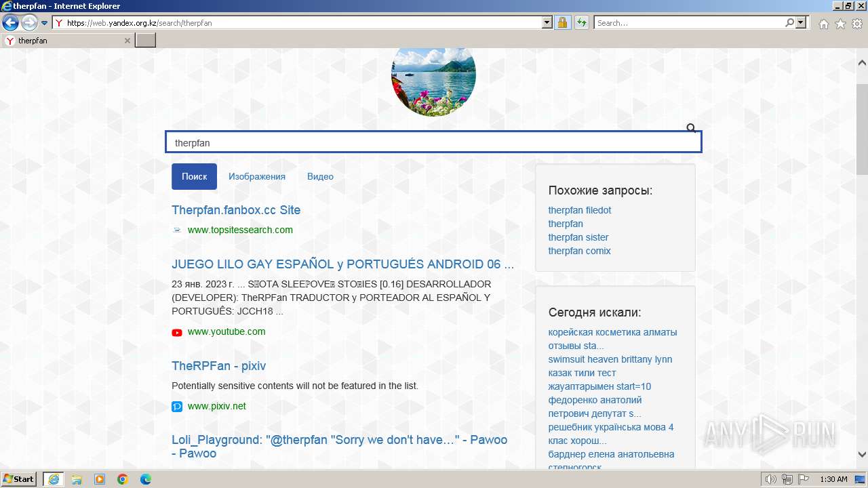The image size is (868, 488).
Task: Open решебник українська мова query
Action: click(611, 434)
